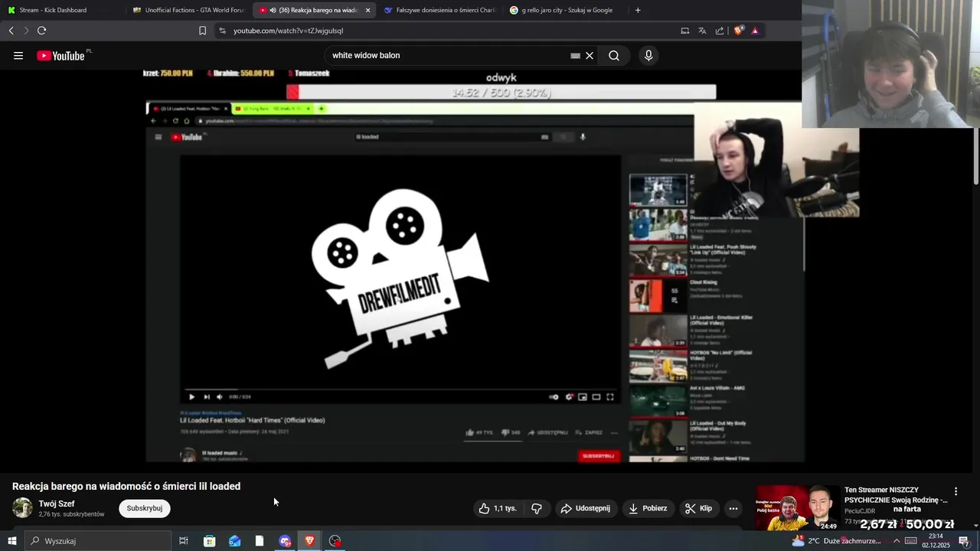
Task: Share this page using browser share icon
Action: [720, 31]
